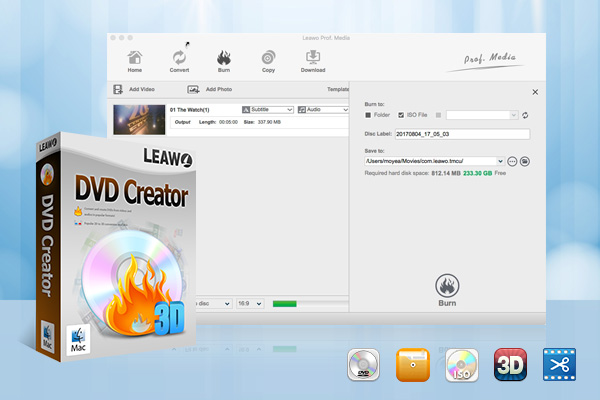Image resolution: width=600 pixels, height=400 pixels.
Task: Click the Add Photo picture icon
Action: pos(193,89)
